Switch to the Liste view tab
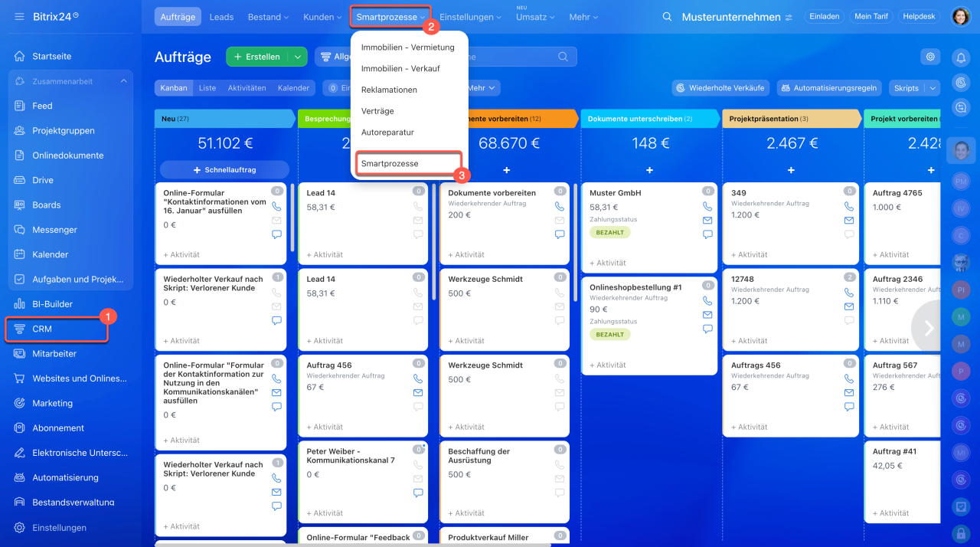The image size is (980, 547). click(x=207, y=88)
